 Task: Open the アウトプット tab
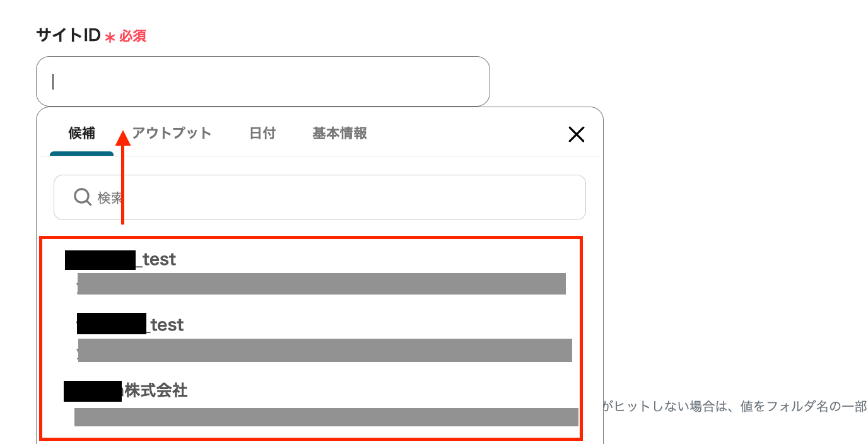[x=172, y=133]
